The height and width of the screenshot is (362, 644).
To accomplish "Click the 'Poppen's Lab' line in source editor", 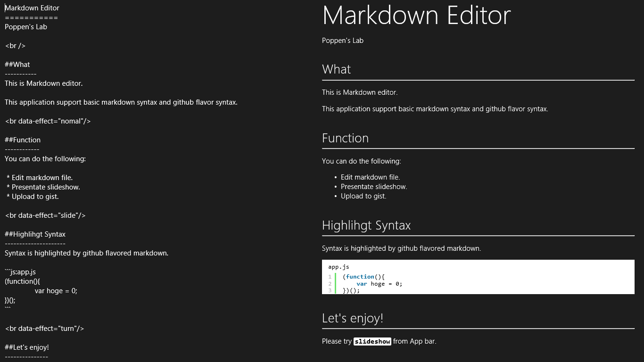I will point(26,27).
